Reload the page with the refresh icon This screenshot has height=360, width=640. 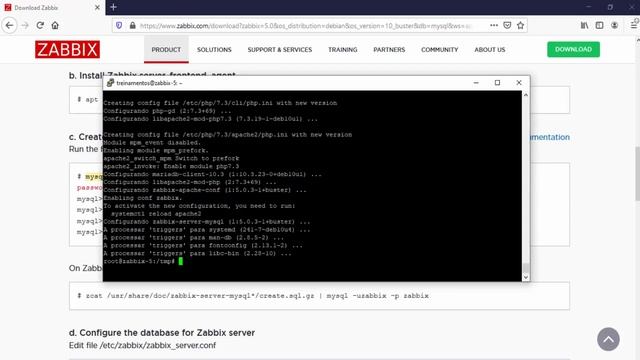pos(40,25)
